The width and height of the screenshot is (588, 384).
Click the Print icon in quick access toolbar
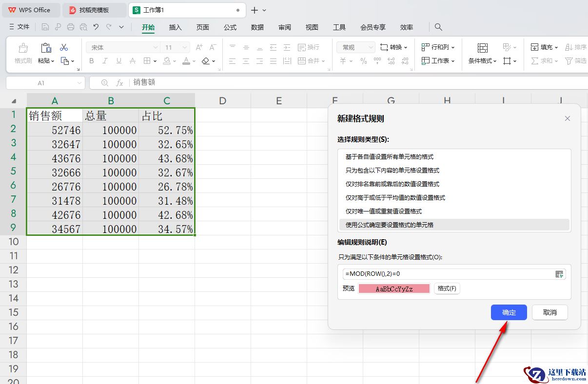pyautogui.click(x=71, y=27)
